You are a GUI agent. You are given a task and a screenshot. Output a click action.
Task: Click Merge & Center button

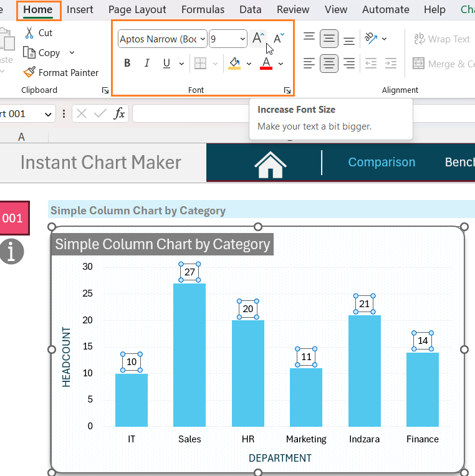point(443,64)
